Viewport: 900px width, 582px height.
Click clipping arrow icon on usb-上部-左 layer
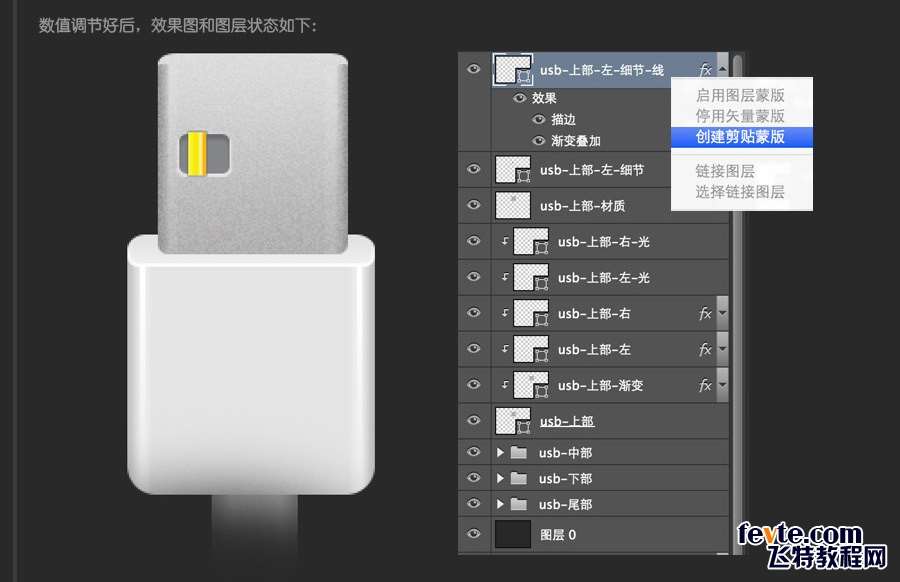tap(505, 349)
